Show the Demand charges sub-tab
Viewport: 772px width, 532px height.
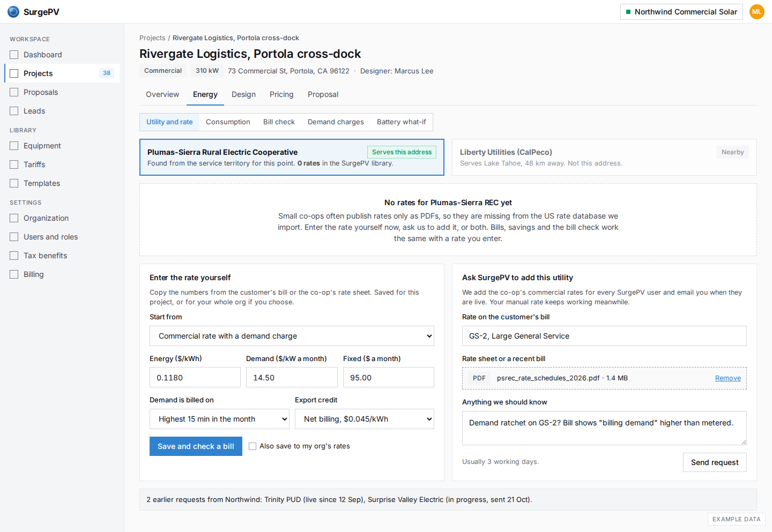(x=336, y=122)
